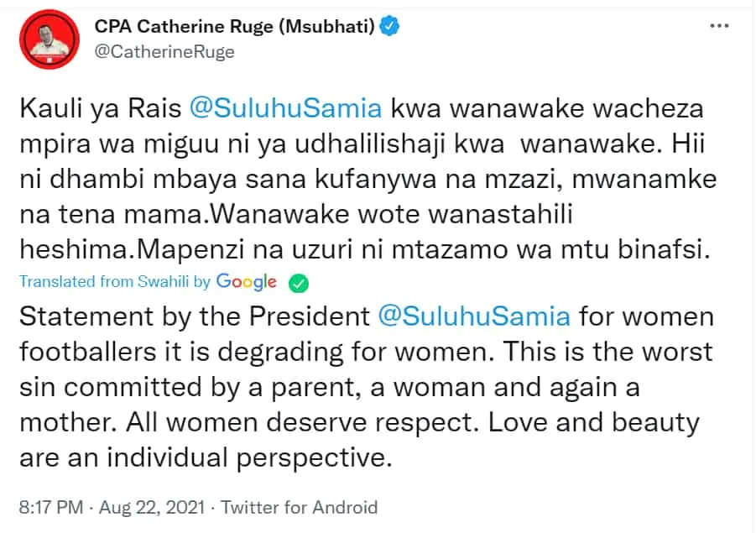Follow the @SuluhuSamia mention in English translation
Viewport: 756px width, 533px height.
[474, 316]
